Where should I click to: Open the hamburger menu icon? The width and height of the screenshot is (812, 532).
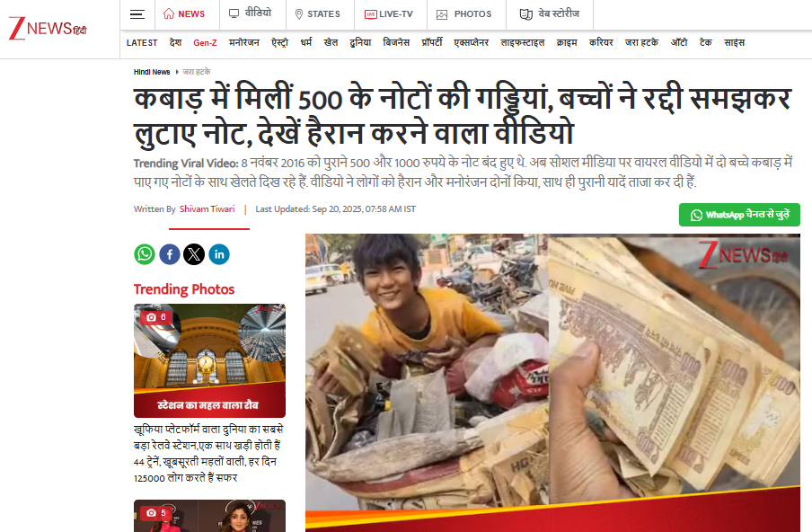(x=137, y=14)
